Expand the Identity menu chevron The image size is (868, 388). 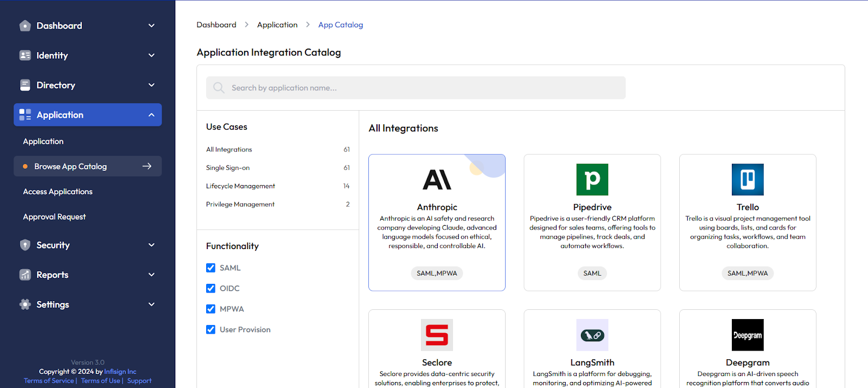[151, 55]
